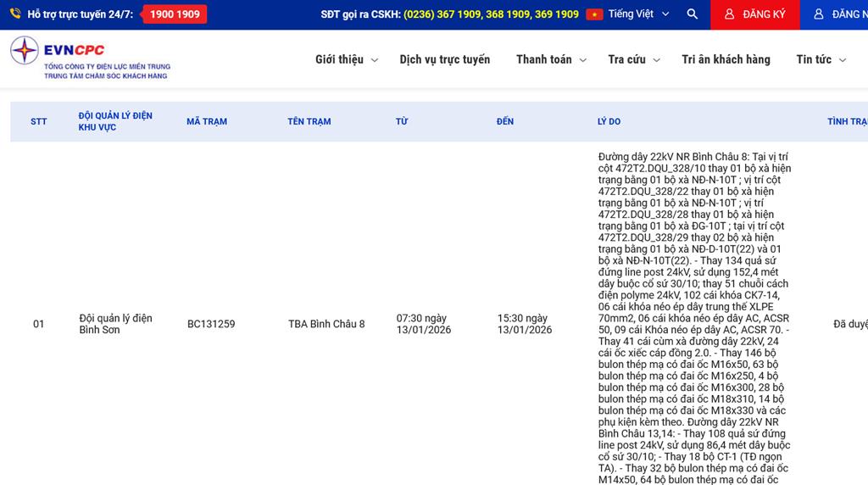Click the user icon on ĐĂNG KÝ
This screenshot has height=485, width=868.
tap(729, 14)
